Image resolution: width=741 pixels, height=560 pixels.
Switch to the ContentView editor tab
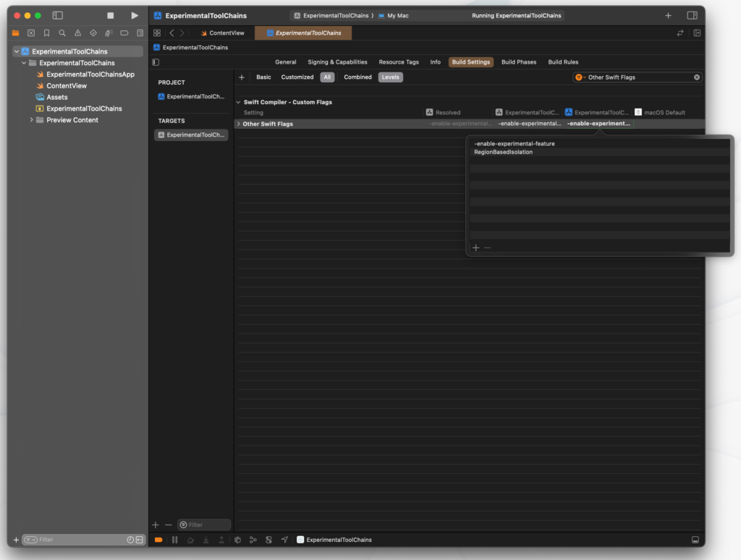coord(222,33)
